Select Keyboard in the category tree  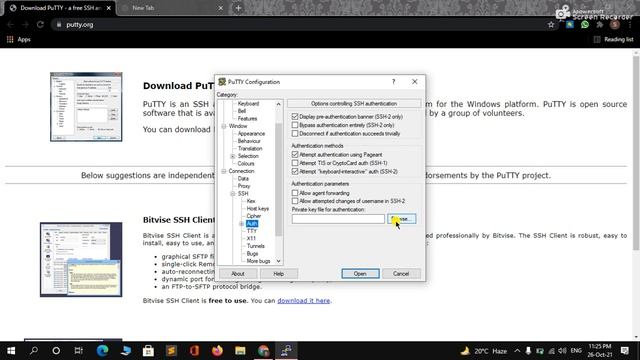click(248, 104)
